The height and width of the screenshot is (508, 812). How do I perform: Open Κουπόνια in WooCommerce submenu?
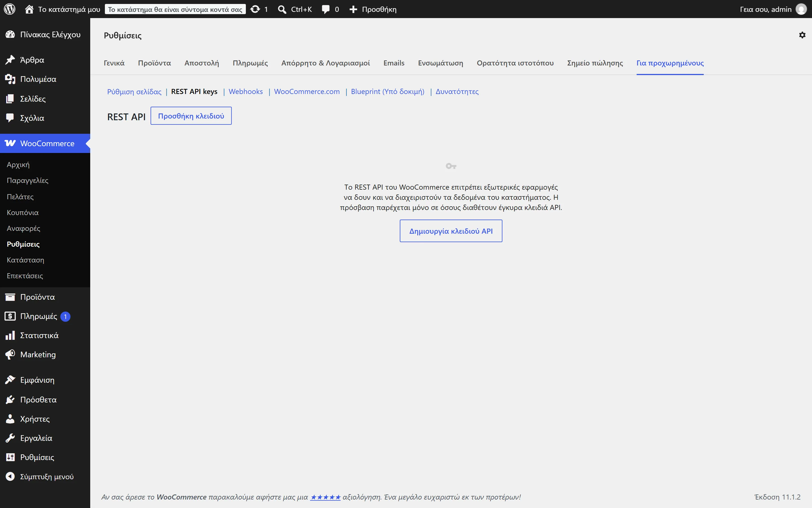[23, 212]
